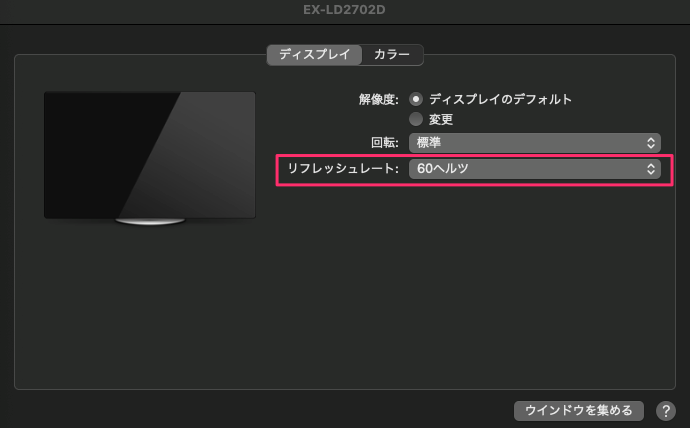
Task: Click the monitor preview thumbnail
Action: 150,158
